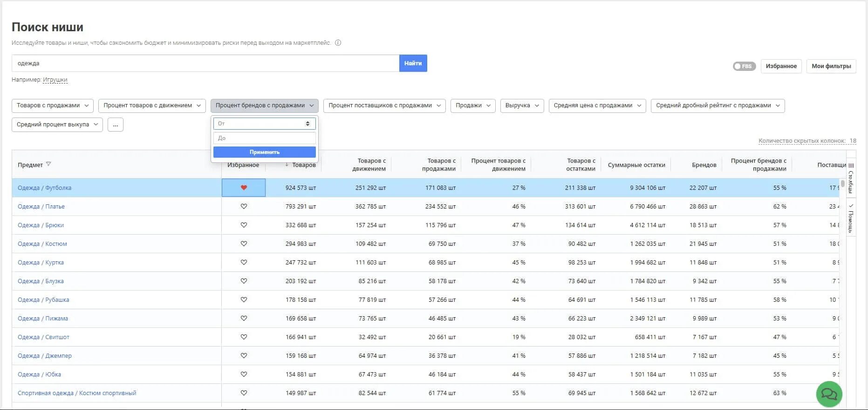Favorite the Спортивная одежда / Костюм спортивный heart

point(244,393)
